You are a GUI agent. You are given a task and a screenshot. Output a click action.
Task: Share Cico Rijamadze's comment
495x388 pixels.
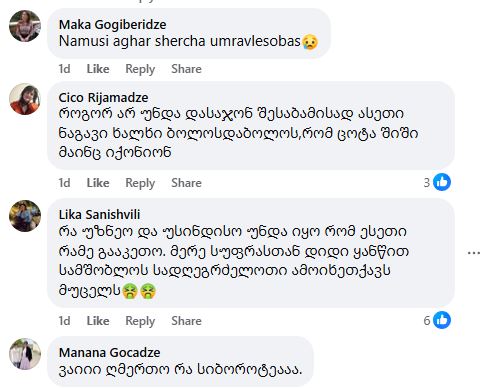(x=186, y=183)
